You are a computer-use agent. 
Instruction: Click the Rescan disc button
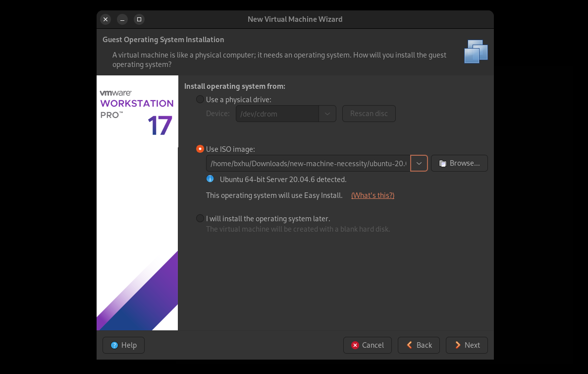pos(369,114)
